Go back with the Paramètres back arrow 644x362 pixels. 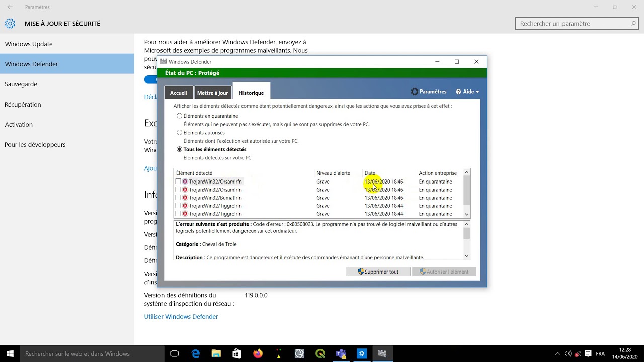(10, 7)
